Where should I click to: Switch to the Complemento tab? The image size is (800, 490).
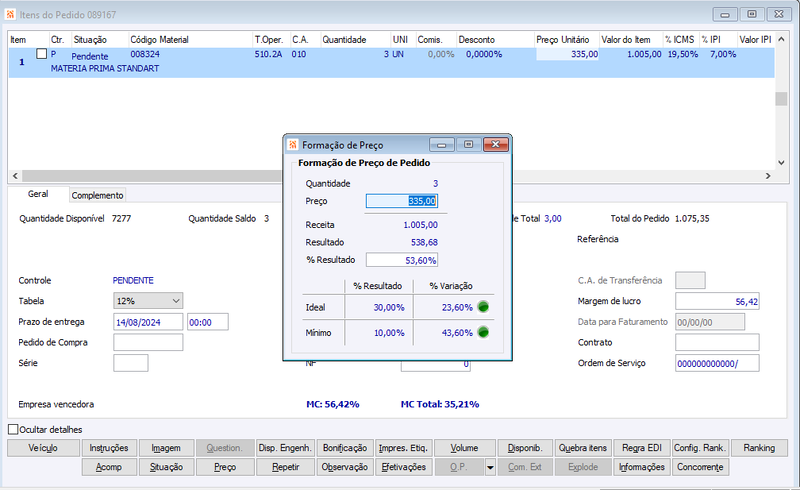(97, 195)
